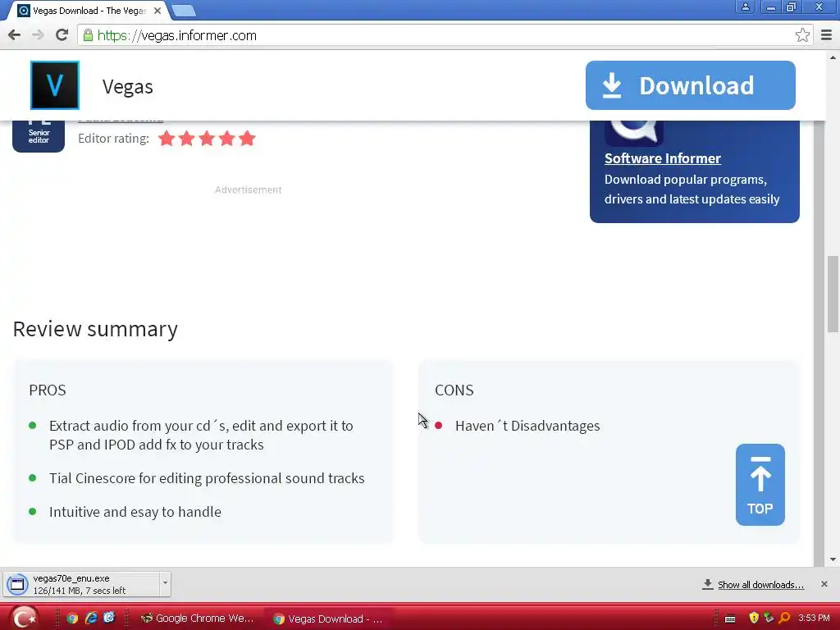Close the downloads bar

[824, 584]
